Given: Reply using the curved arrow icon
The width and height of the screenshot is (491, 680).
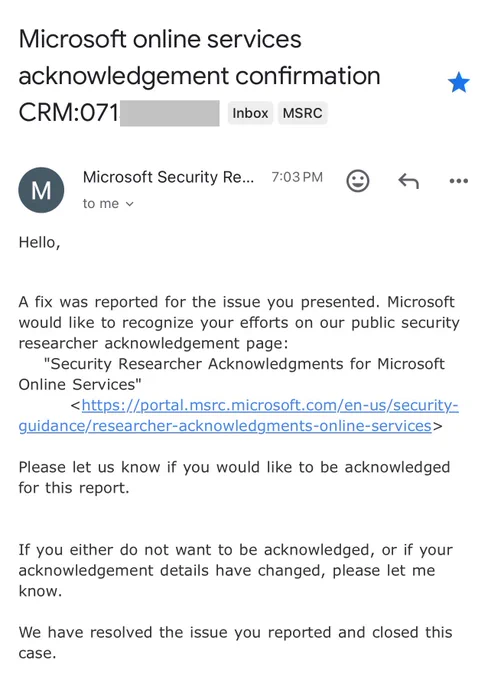Looking at the screenshot, I should coord(409,181).
